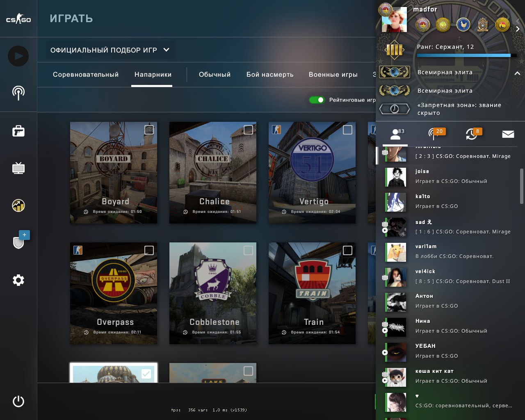This screenshot has height=420, width=525.
Task: Click the watch TV icon next to sad
Action: pos(385,224)
